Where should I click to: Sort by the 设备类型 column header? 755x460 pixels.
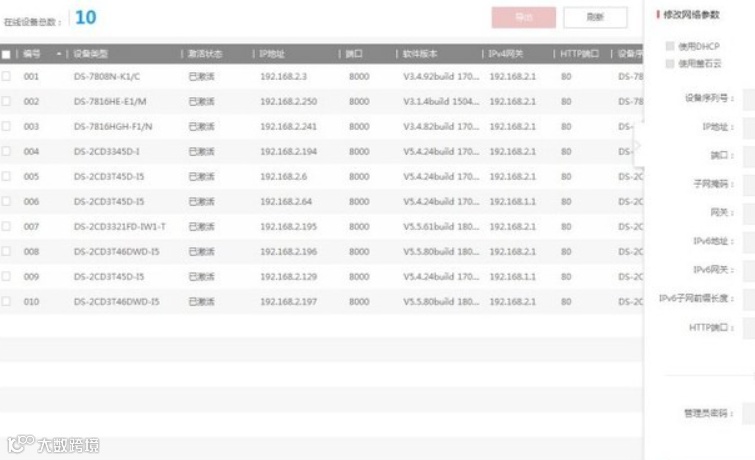pos(91,53)
